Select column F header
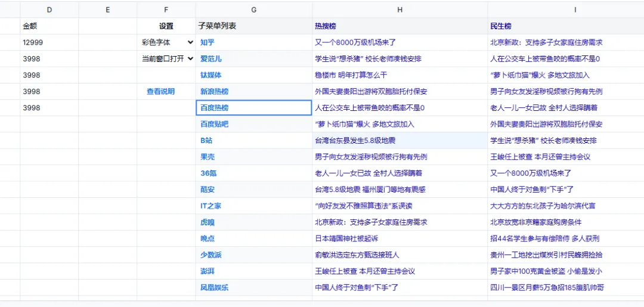This screenshot has height=307, width=644. [166, 10]
